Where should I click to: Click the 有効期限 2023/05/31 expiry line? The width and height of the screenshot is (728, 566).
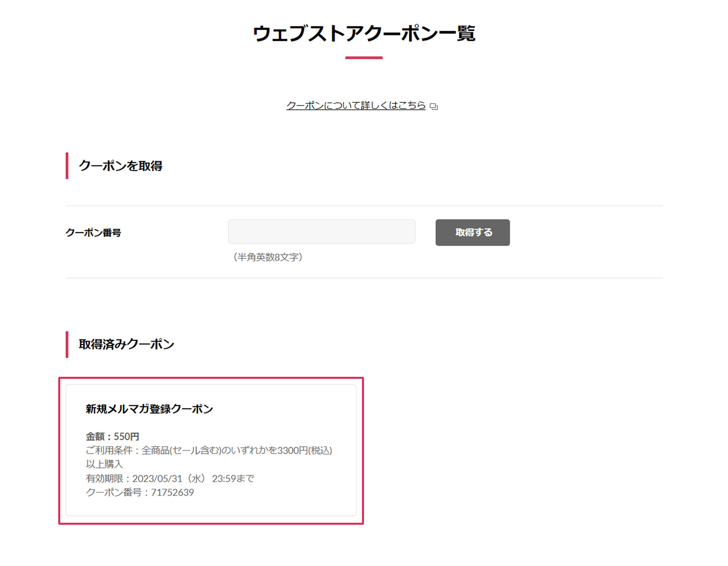170,479
